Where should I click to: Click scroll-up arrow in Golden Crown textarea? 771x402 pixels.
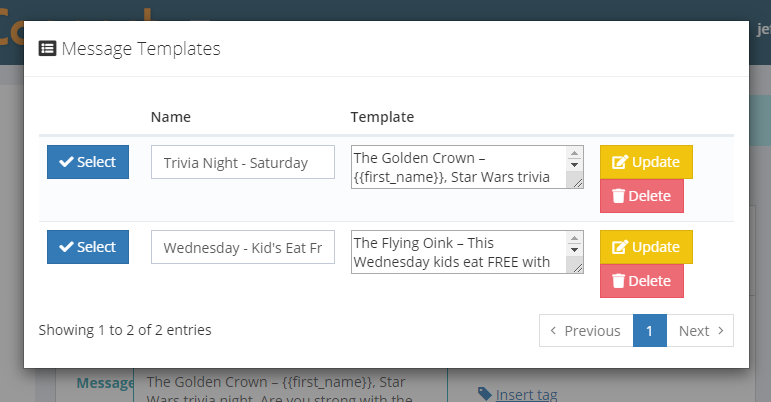[574, 153]
